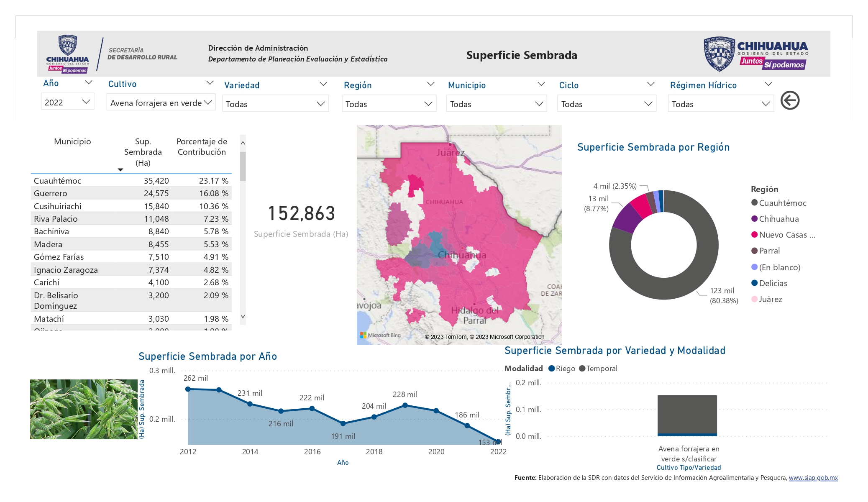Collapse the Régimen Hídrico slicer header chevron
This screenshot has width=868, height=502.
click(768, 84)
